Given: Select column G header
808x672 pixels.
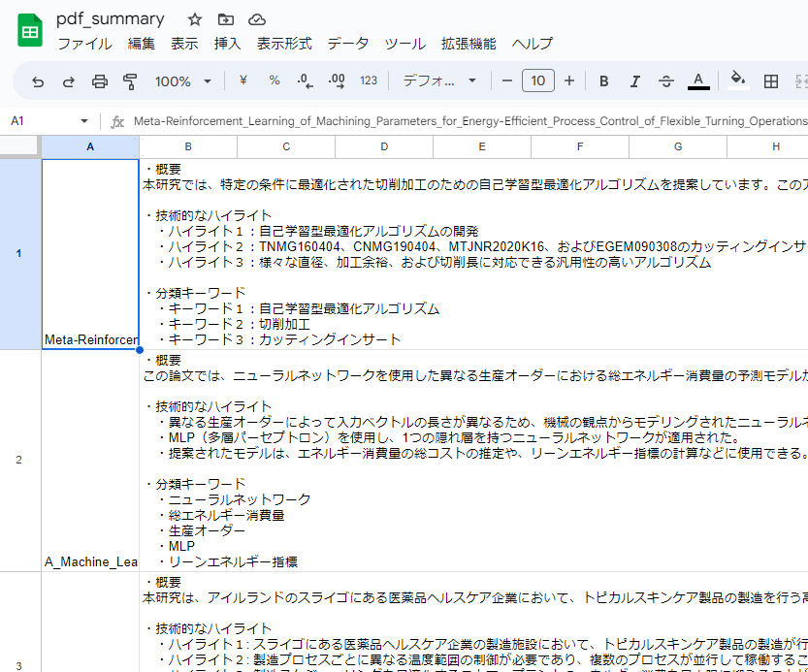Looking at the screenshot, I should (678, 146).
